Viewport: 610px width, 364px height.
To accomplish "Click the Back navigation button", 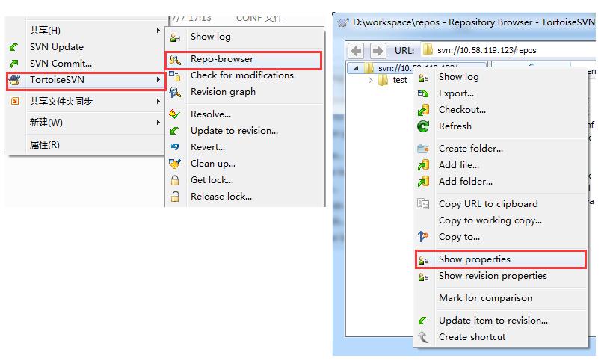I will (x=356, y=51).
